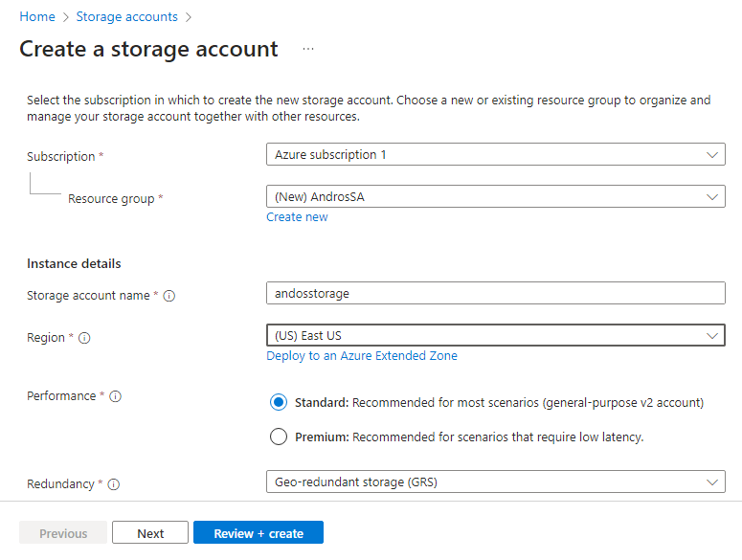
Task: Expand the Redundancy dropdown
Action: [x=495, y=482]
